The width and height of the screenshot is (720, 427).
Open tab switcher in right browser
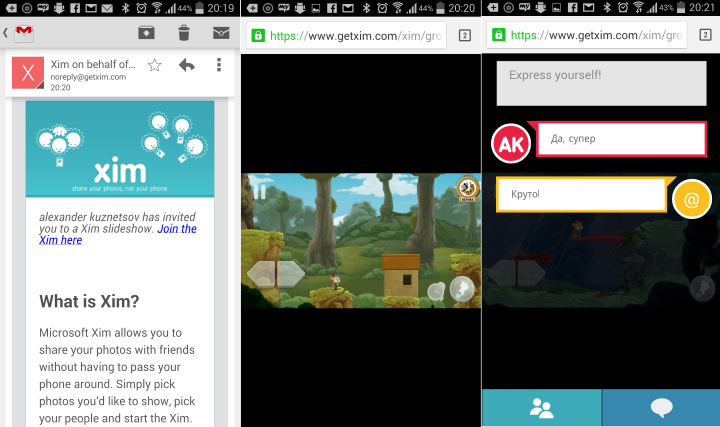point(705,35)
